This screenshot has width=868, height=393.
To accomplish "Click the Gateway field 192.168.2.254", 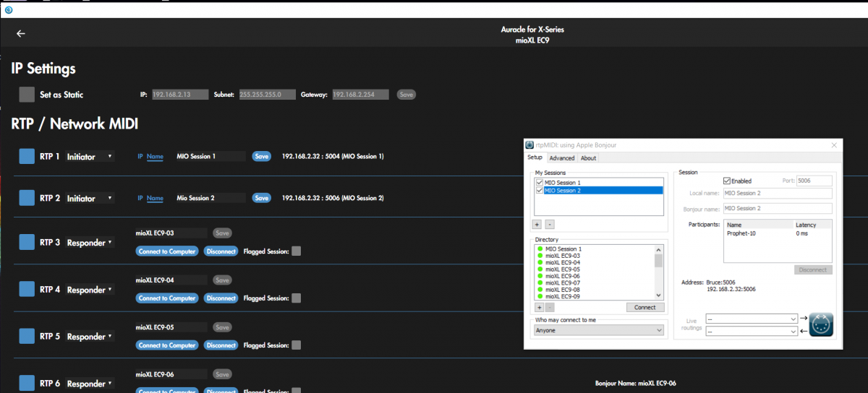I will click(360, 95).
